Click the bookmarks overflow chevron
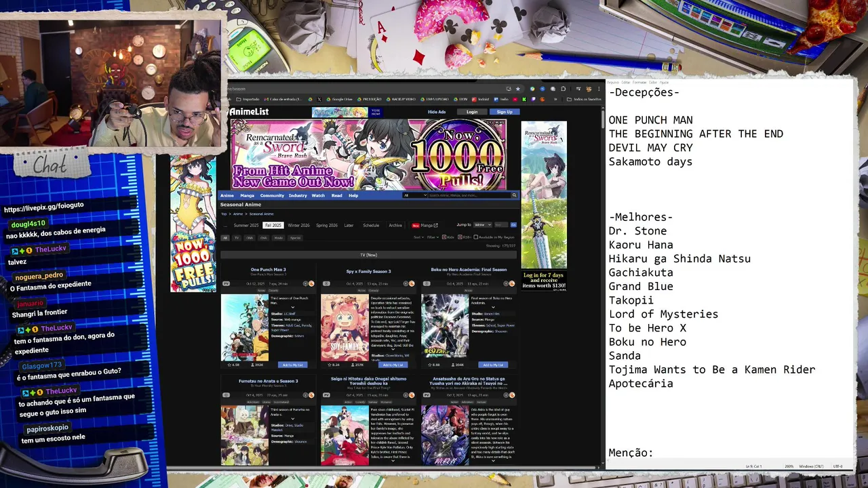 point(555,99)
